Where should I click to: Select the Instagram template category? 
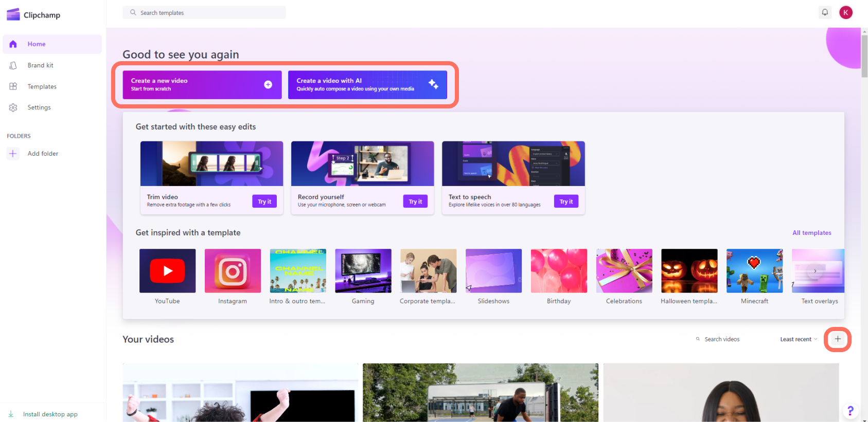click(x=233, y=271)
